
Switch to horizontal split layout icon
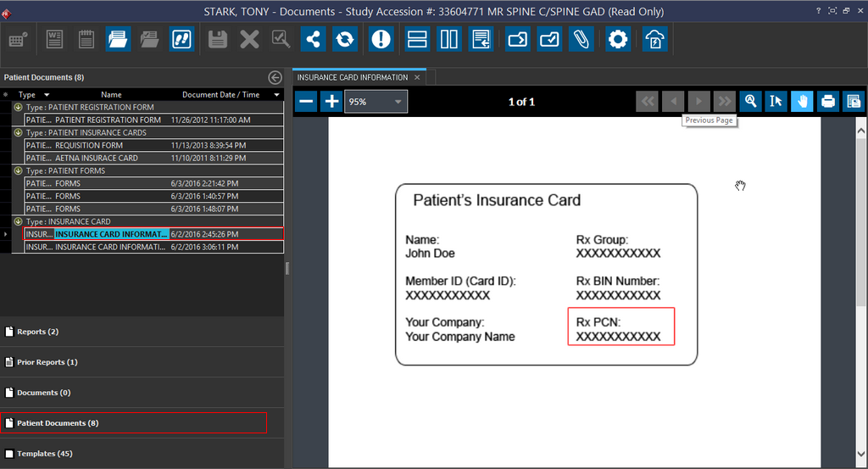pos(416,39)
